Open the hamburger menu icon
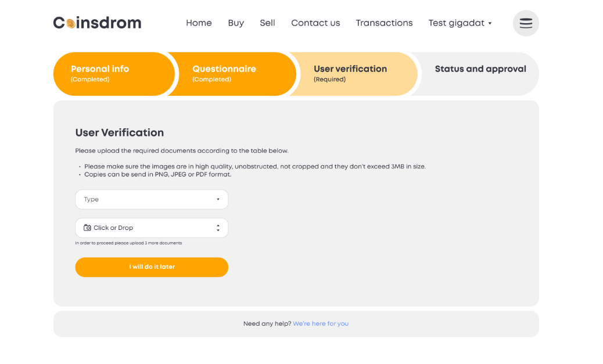603x364 pixels. click(526, 23)
